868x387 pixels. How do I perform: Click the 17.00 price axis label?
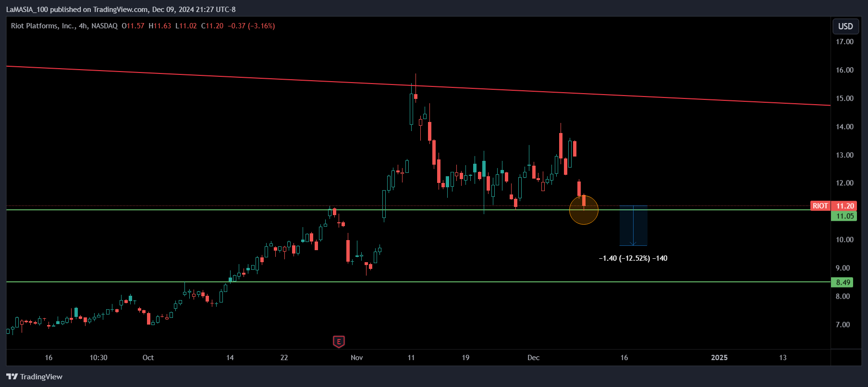[844, 42]
